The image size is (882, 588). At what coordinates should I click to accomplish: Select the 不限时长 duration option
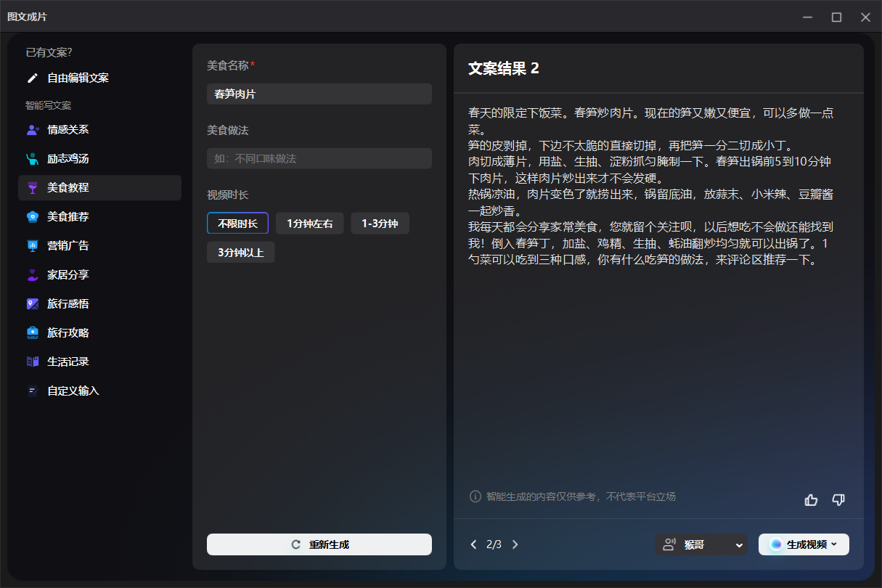(x=237, y=224)
